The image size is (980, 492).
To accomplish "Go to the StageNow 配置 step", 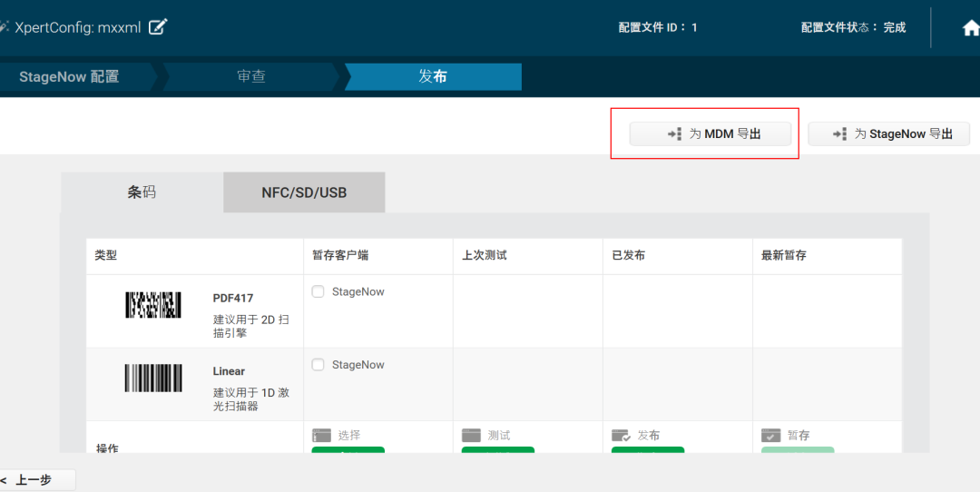I will pos(69,77).
